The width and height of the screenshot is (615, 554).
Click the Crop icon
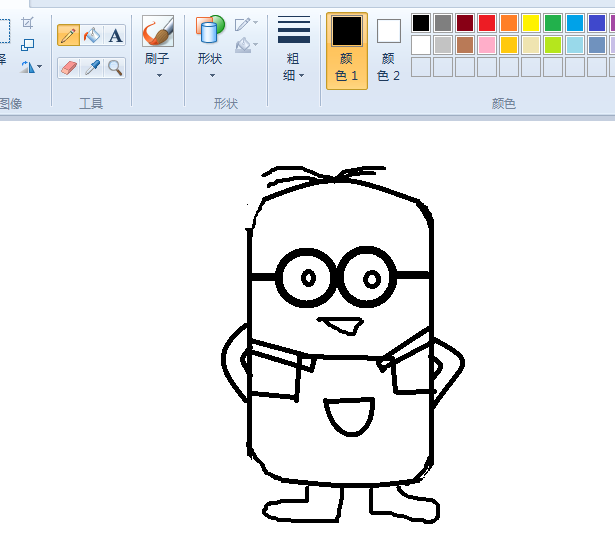[x=27, y=23]
